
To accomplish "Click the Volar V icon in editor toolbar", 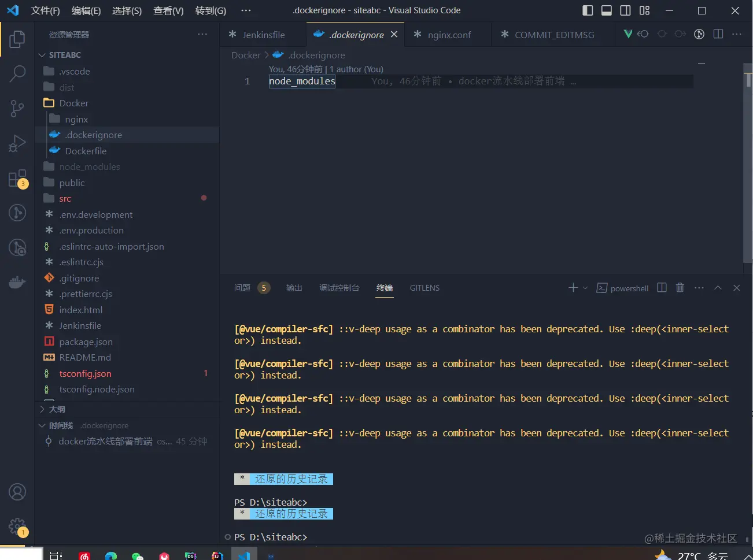I will 627,34.
